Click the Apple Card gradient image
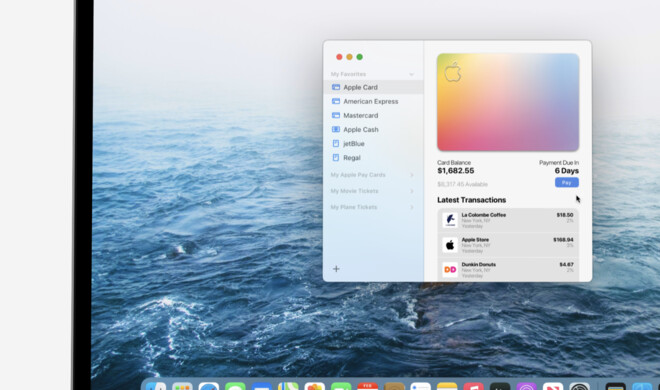Screen dimensions: 660x390 508,102
